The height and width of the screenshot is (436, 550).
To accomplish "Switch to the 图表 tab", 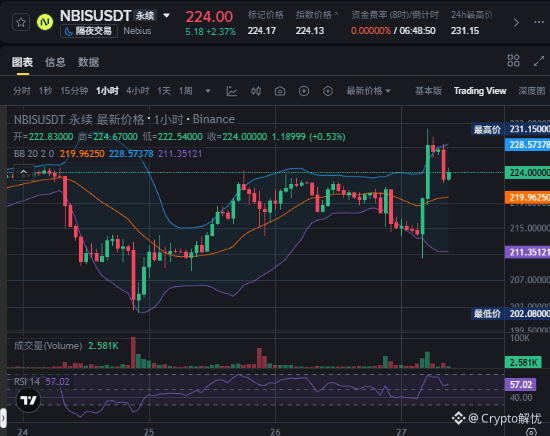I will tap(22, 62).
